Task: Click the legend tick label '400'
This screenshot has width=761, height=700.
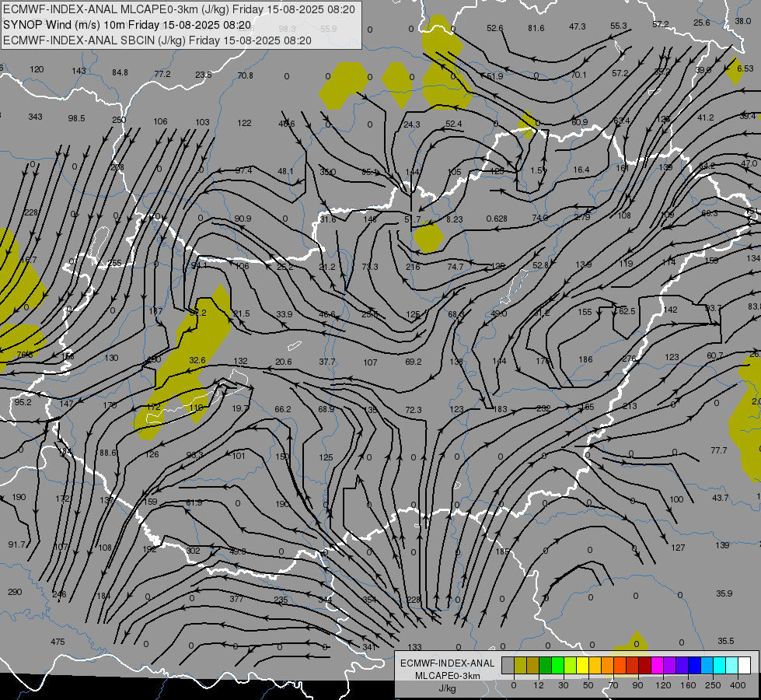Action: 738,685
